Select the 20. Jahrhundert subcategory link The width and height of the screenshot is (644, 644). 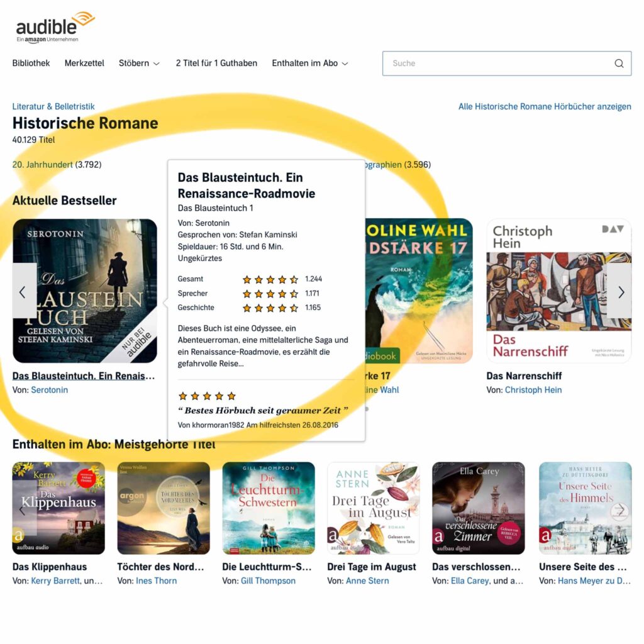[42, 165]
